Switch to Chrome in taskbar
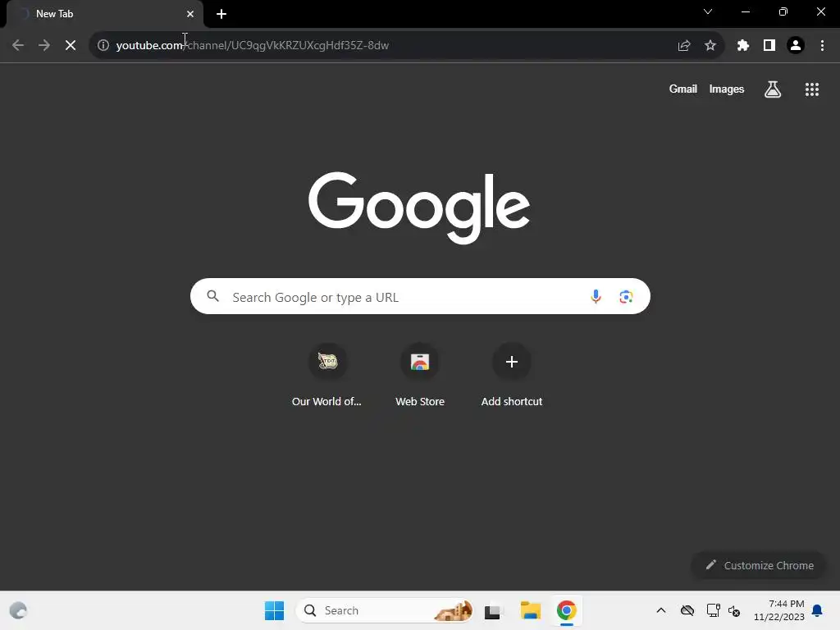 [566, 610]
